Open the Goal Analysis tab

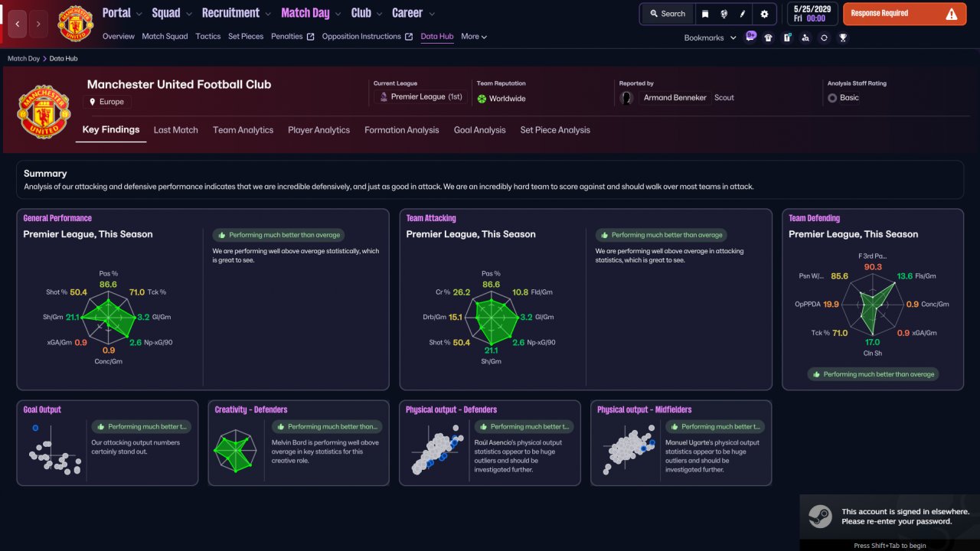tap(480, 130)
